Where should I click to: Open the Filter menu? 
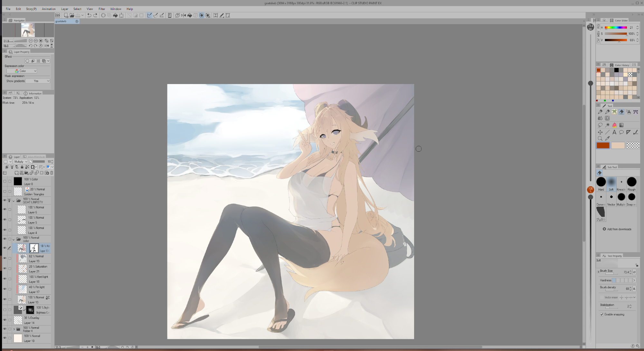[x=102, y=9]
